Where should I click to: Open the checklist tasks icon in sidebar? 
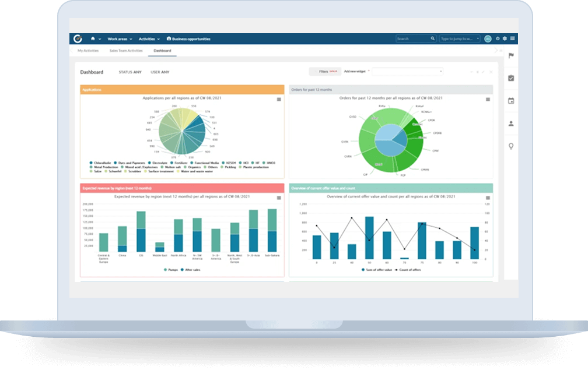pyautogui.click(x=511, y=78)
